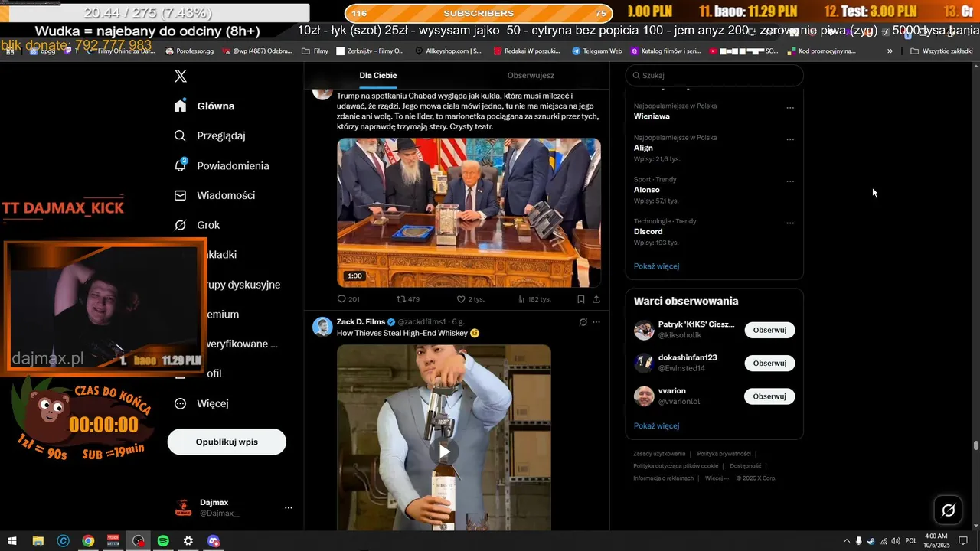Switch to the Dla Ciebie tab
The height and width of the screenshot is (551, 980).
pos(378,76)
